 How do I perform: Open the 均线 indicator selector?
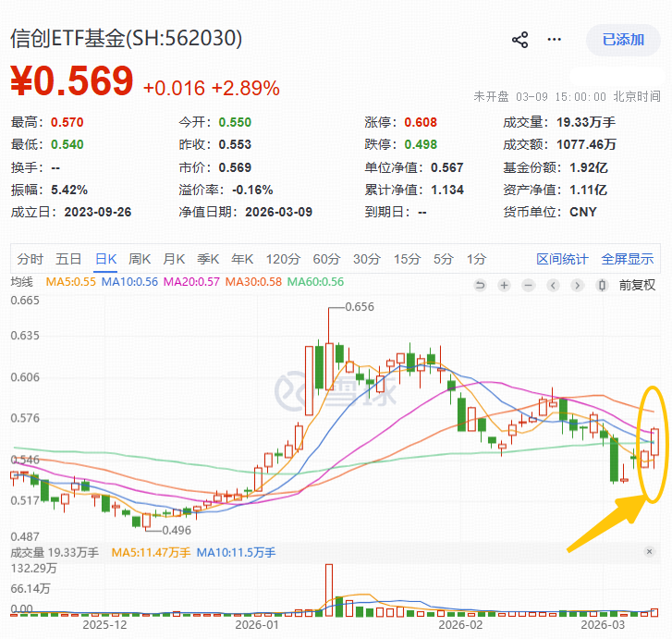[20, 282]
